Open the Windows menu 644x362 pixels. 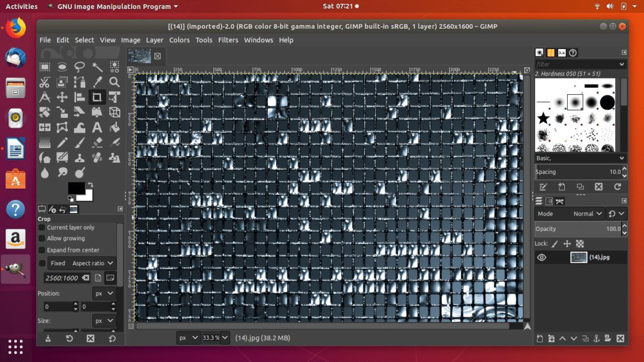pos(258,40)
